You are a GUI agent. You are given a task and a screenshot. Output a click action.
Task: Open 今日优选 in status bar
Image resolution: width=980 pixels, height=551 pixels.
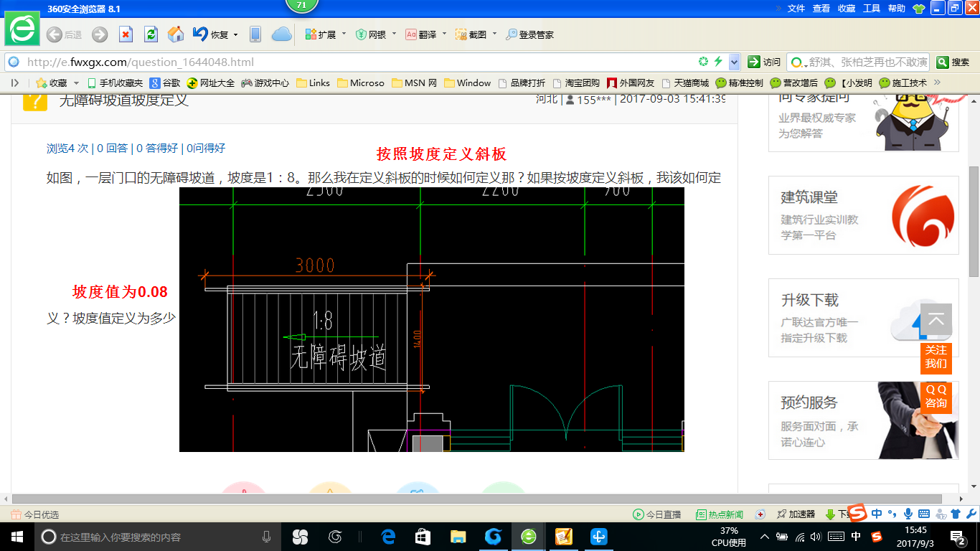tap(35, 514)
